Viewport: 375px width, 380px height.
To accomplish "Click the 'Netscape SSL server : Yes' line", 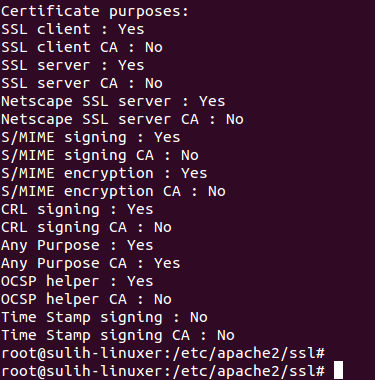I will (113, 101).
